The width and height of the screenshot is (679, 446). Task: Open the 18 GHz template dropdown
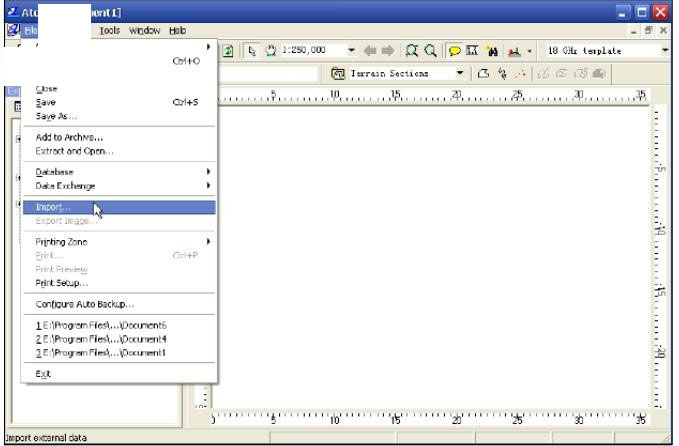[665, 51]
